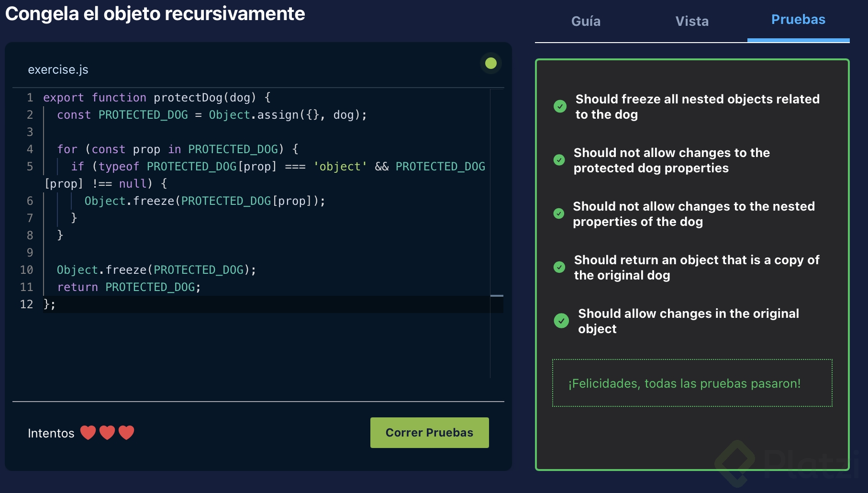Click check icon beside 'Should freeze all nested objects'

(560, 106)
